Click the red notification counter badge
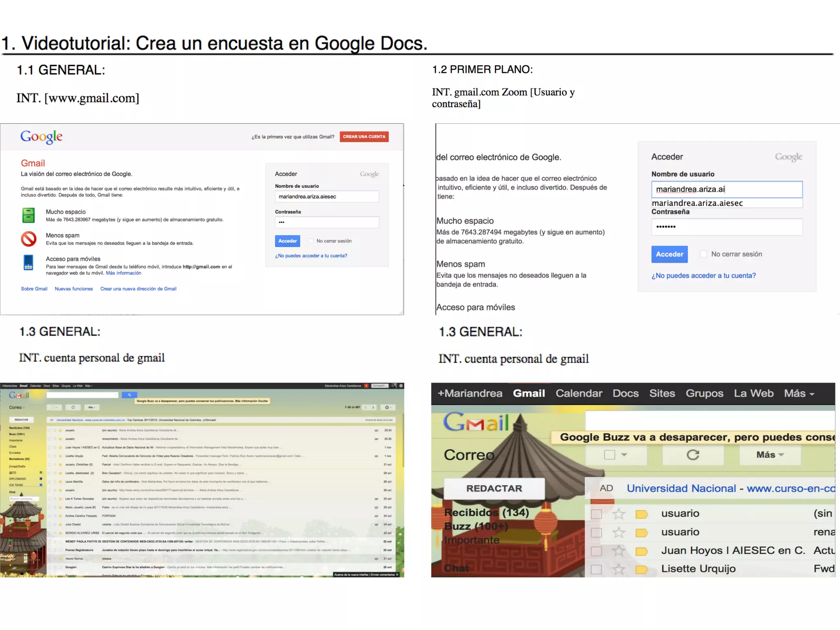Viewport: 840px width, 630px height. coord(366,386)
